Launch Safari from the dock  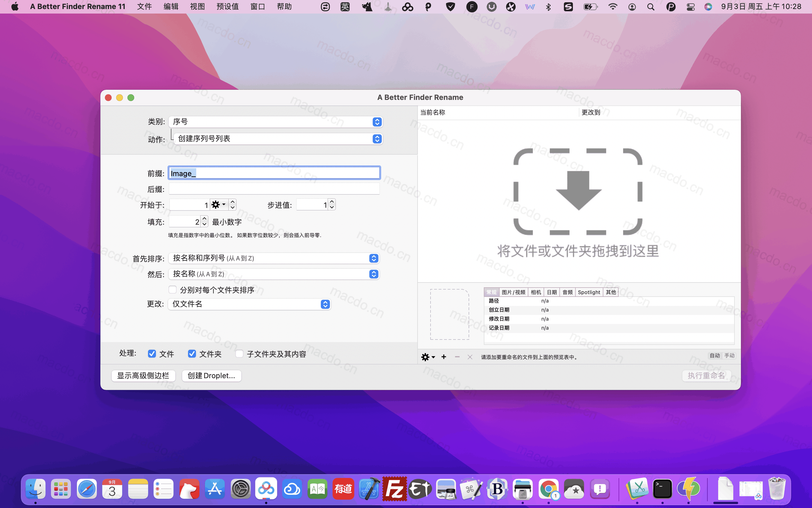pos(87,489)
